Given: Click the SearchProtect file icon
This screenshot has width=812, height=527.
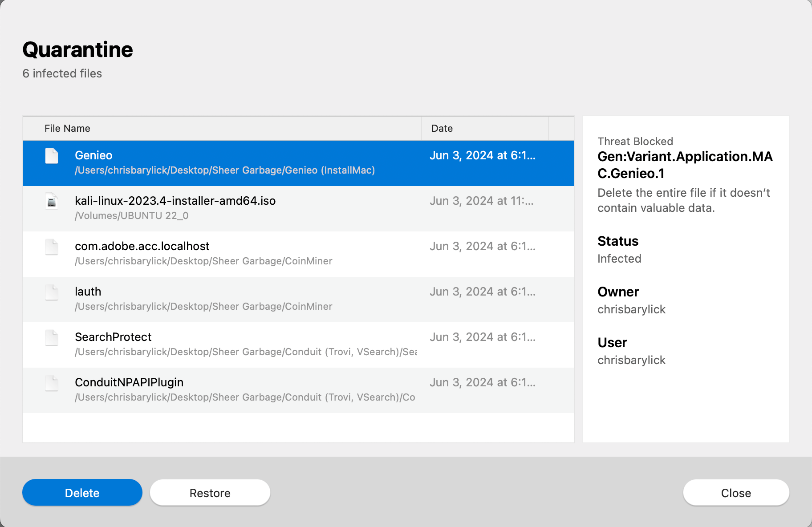Looking at the screenshot, I should [51, 338].
